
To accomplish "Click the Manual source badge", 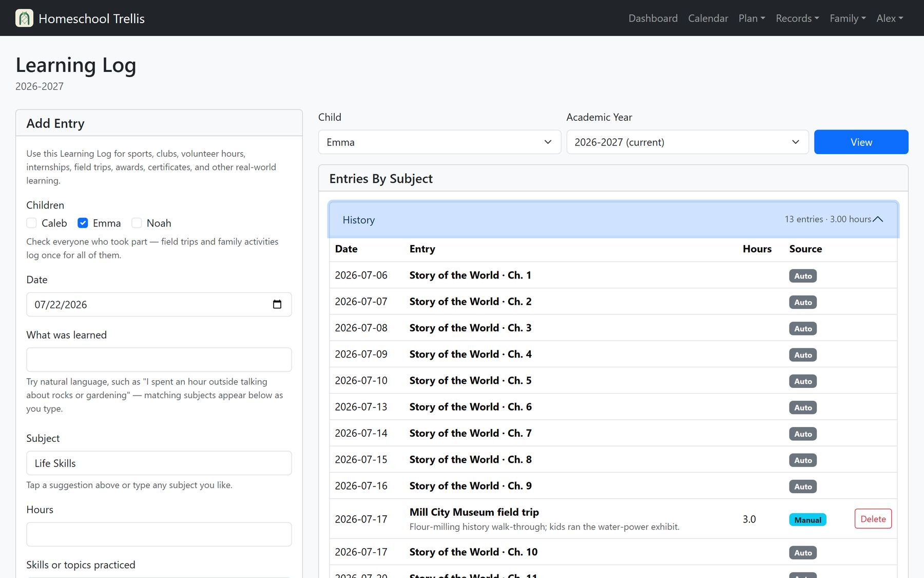I will pos(807,519).
